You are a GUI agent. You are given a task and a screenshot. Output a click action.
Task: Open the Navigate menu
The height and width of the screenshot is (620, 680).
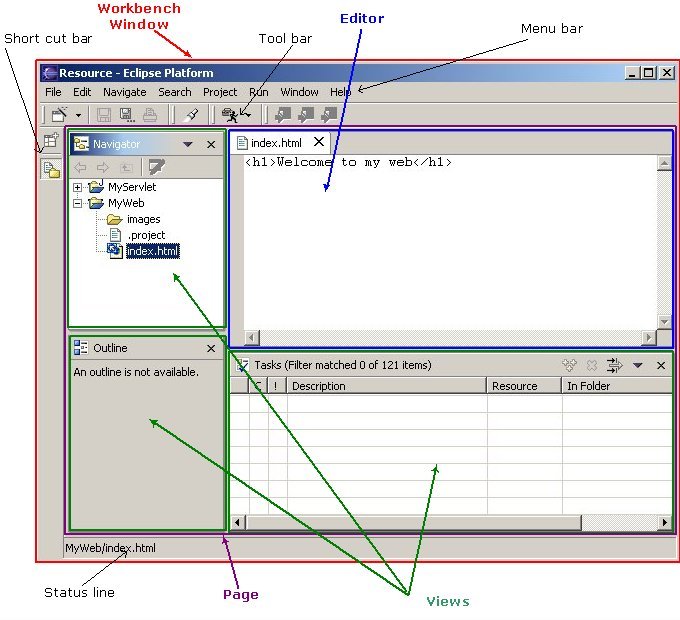pos(124,92)
